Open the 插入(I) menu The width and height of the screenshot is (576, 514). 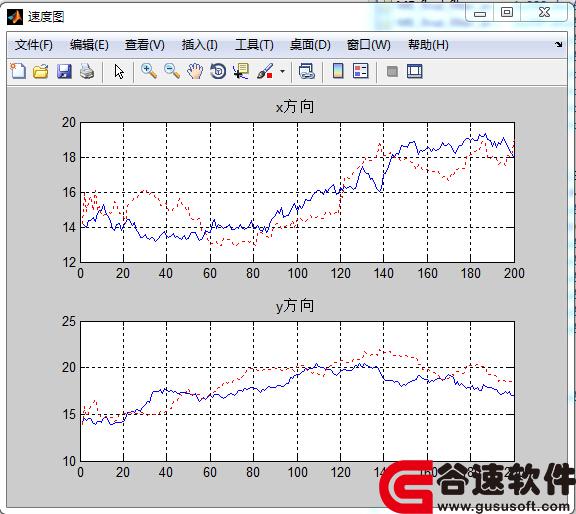point(199,45)
